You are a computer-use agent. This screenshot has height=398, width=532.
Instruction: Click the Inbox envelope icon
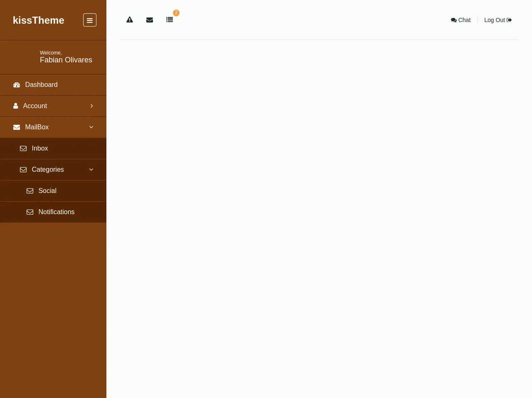click(23, 148)
